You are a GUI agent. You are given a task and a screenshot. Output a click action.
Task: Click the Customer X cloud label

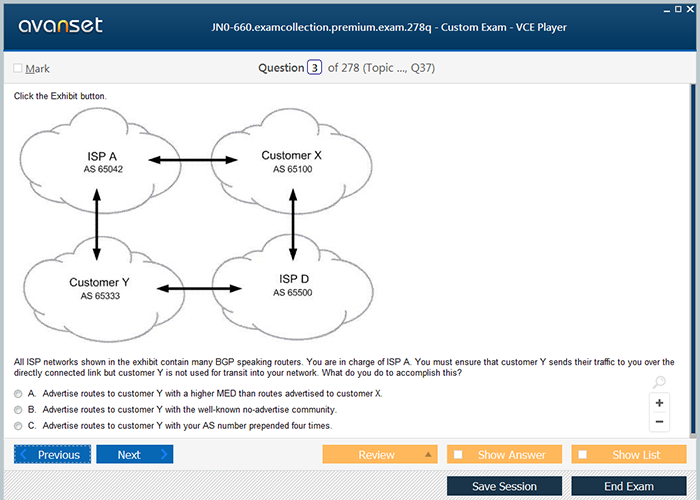(292, 155)
